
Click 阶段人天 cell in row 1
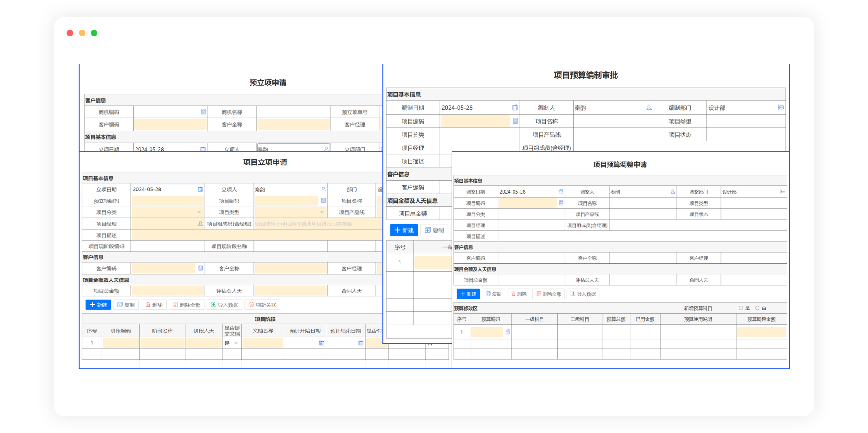204,343
